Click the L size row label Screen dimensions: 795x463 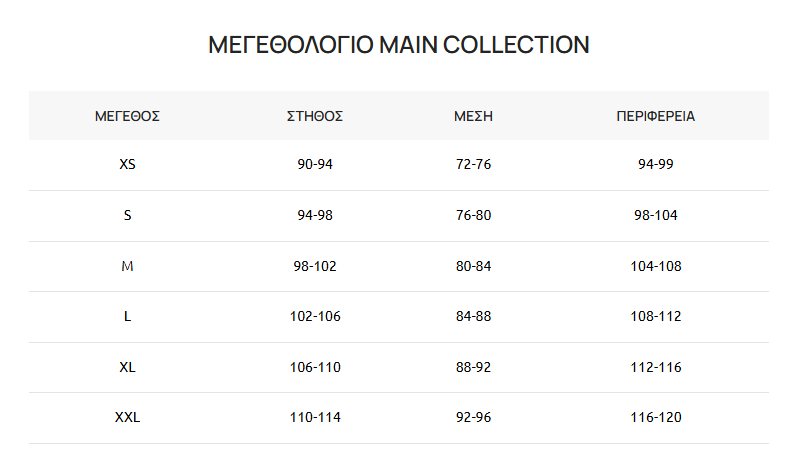pyautogui.click(x=127, y=316)
